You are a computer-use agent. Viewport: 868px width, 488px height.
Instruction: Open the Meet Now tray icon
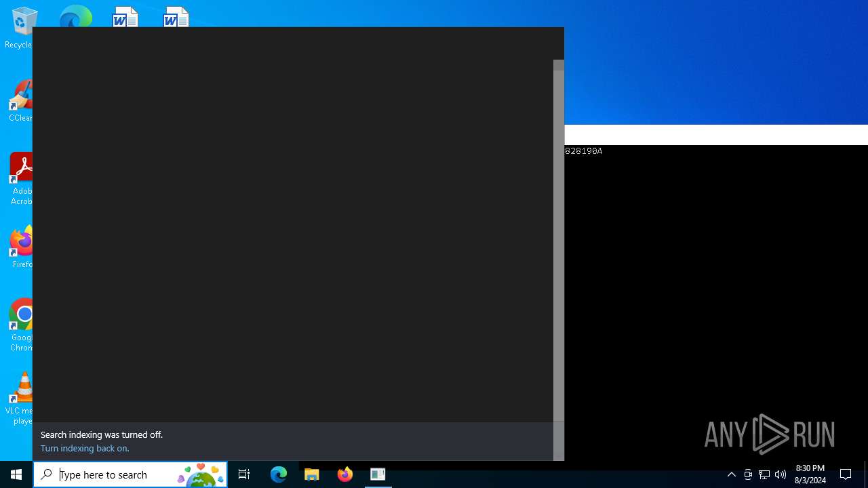[x=748, y=474]
